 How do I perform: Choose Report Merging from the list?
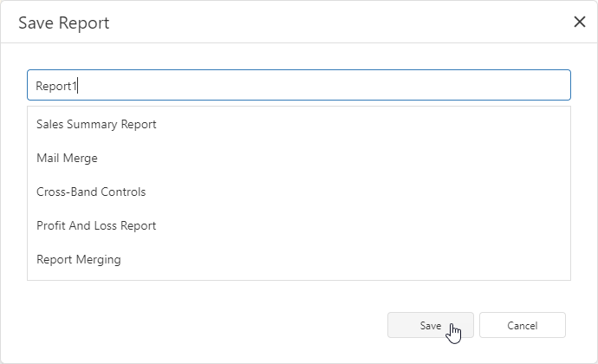click(x=79, y=259)
